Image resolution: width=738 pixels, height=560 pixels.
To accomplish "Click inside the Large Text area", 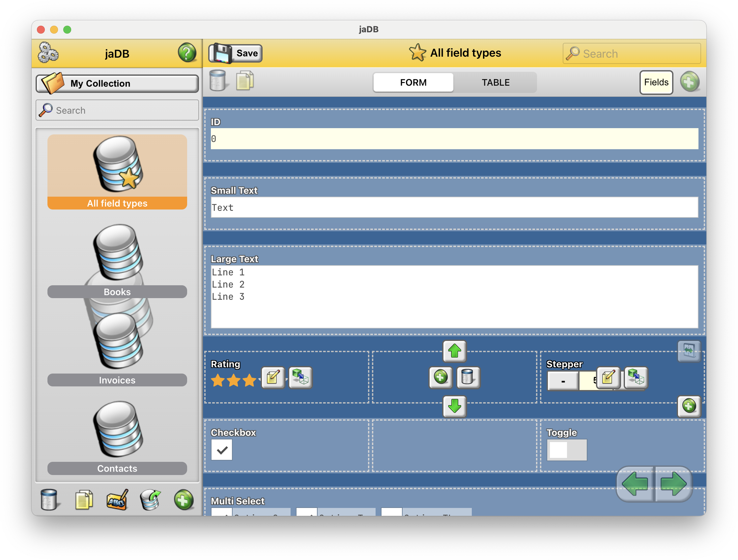I will coord(454,296).
